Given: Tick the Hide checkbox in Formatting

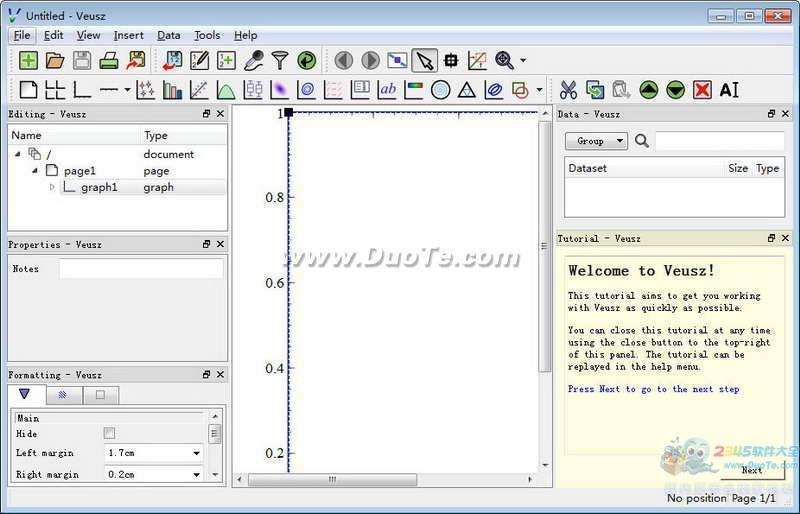Looking at the screenshot, I should (x=109, y=433).
